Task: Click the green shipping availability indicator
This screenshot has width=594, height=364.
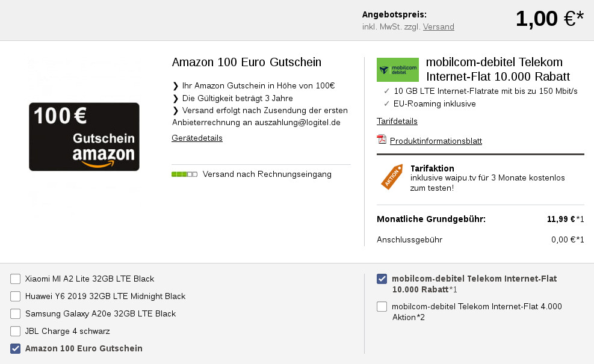Action: pyautogui.click(x=184, y=174)
